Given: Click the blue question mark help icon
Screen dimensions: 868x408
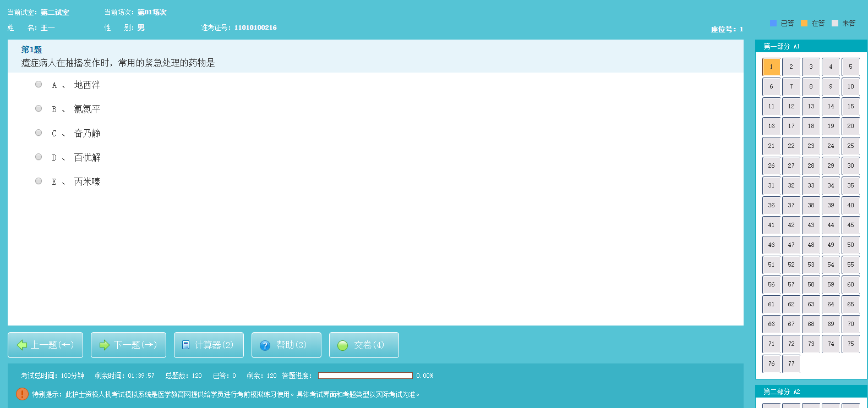Looking at the screenshot, I should tap(265, 345).
